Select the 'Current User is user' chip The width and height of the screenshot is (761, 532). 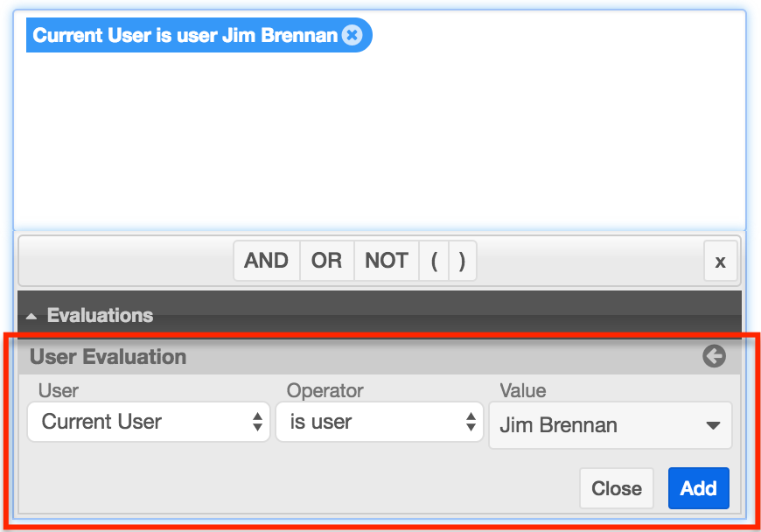(185, 36)
